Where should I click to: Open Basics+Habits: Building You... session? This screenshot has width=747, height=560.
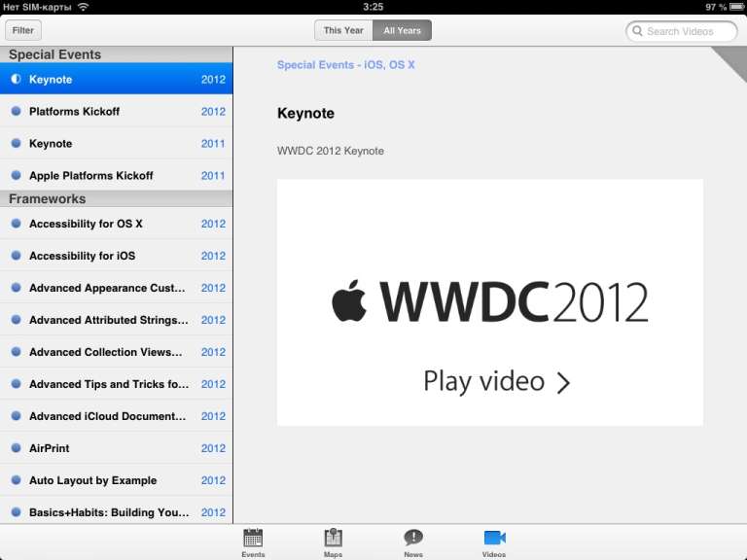[x=117, y=512]
